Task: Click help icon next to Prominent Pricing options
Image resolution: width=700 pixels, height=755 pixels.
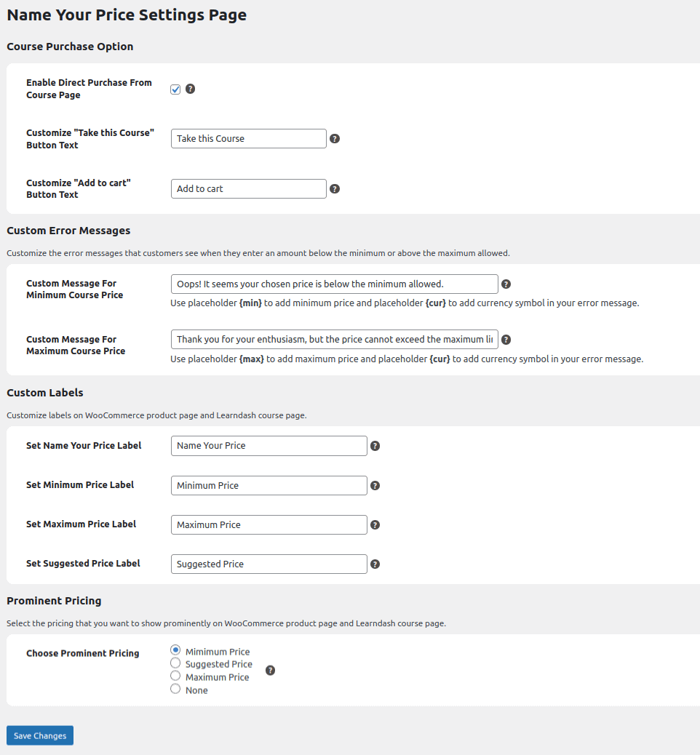Action: tap(271, 671)
